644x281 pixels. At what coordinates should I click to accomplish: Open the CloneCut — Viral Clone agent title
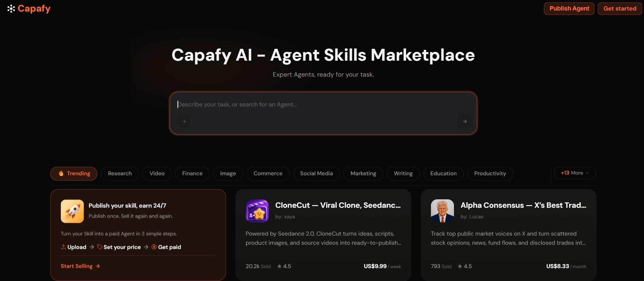(338, 205)
